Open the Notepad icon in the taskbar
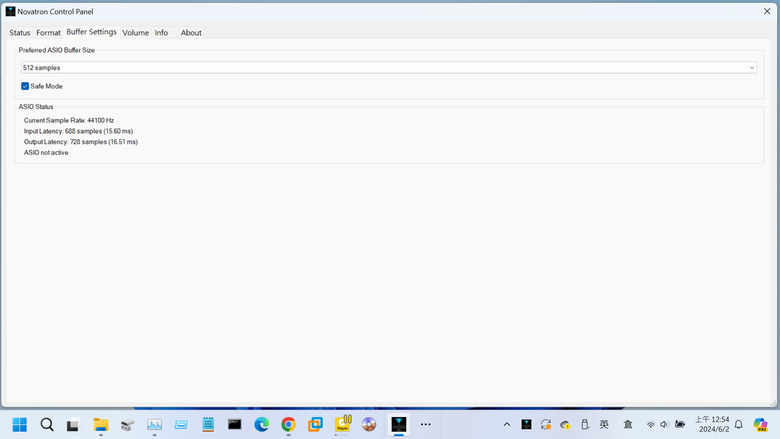780x439 pixels. tap(208, 425)
